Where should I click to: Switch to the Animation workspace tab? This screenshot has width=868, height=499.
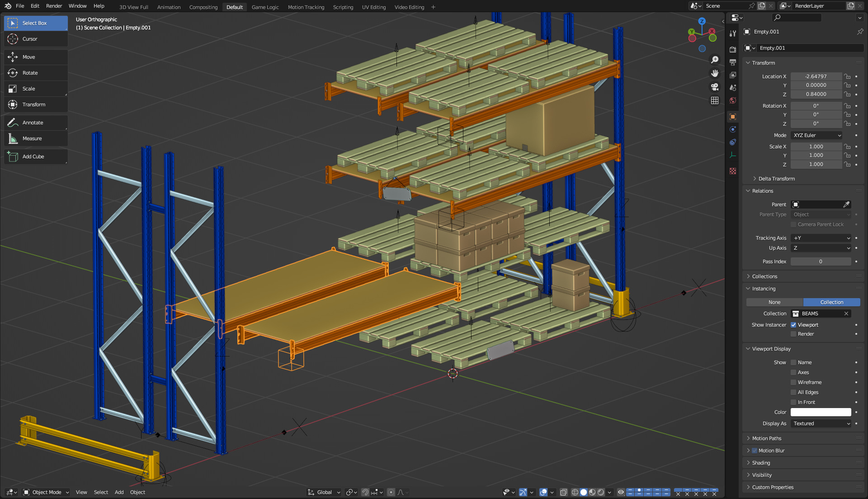tap(169, 7)
